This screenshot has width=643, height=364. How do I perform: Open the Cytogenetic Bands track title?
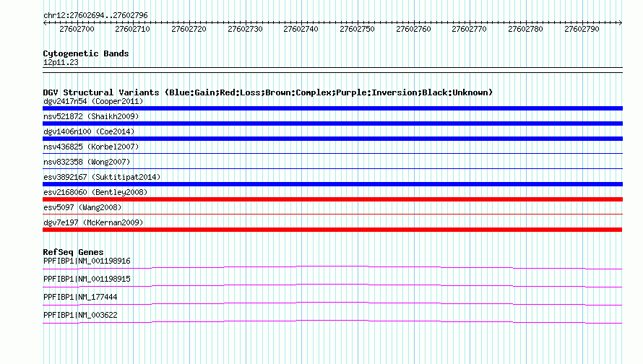tap(86, 53)
